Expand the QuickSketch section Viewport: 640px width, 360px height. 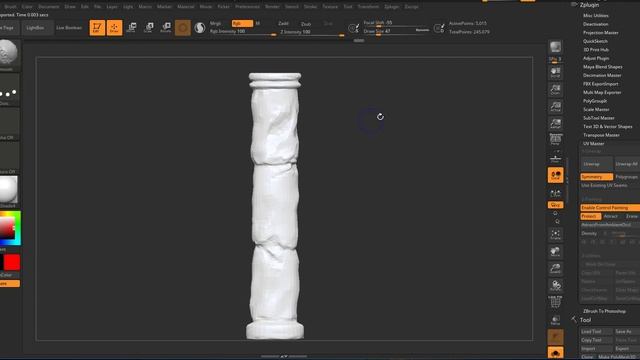click(x=595, y=41)
